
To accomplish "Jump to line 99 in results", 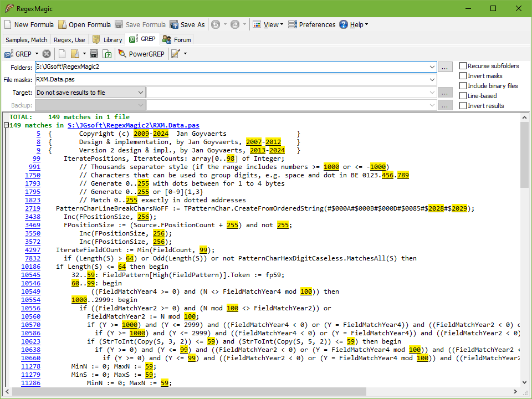I will 37,158.
